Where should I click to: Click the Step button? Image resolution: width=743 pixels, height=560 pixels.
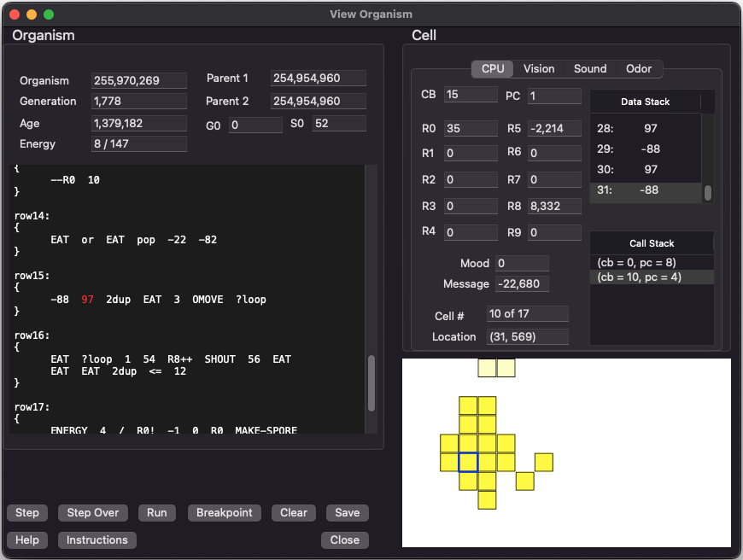coord(27,513)
